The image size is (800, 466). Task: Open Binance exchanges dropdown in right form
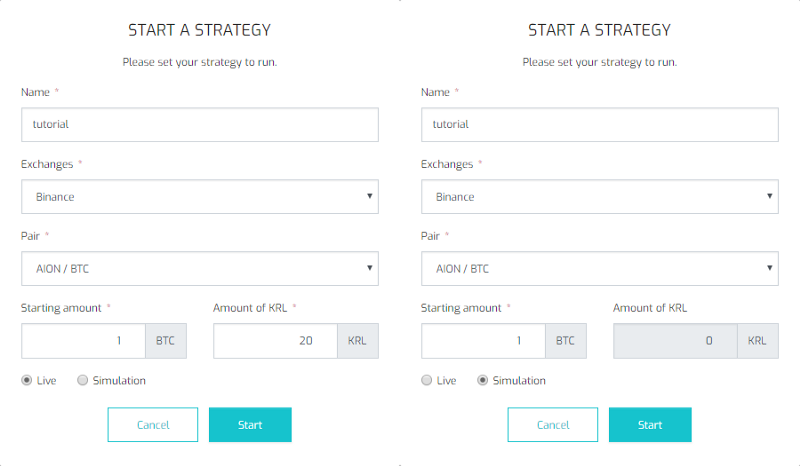pos(600,197)
